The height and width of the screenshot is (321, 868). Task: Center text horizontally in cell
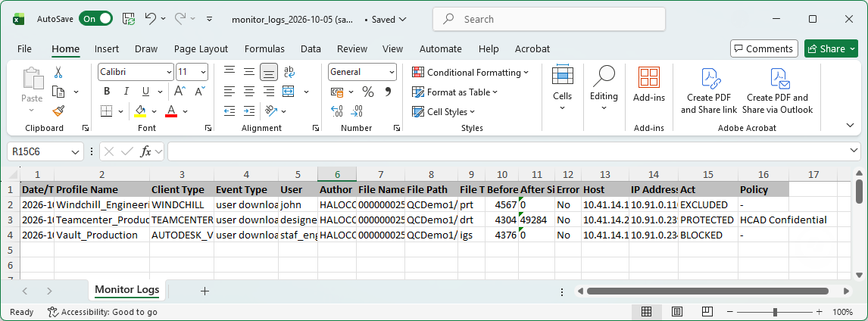(x=249, y=92)
